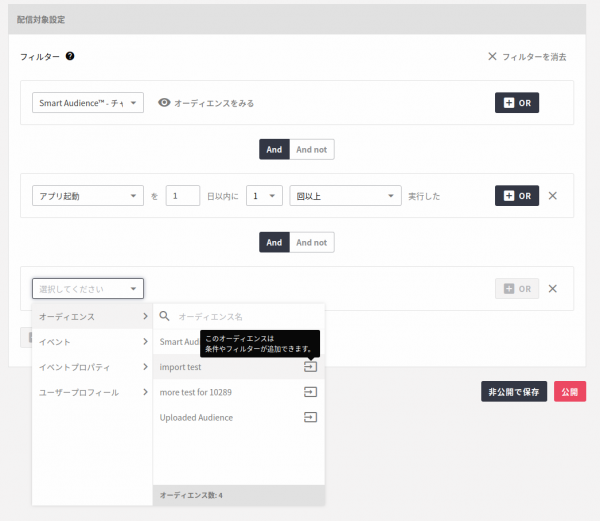Click the import icon beside Uploaded Audience

coord(310,417)
